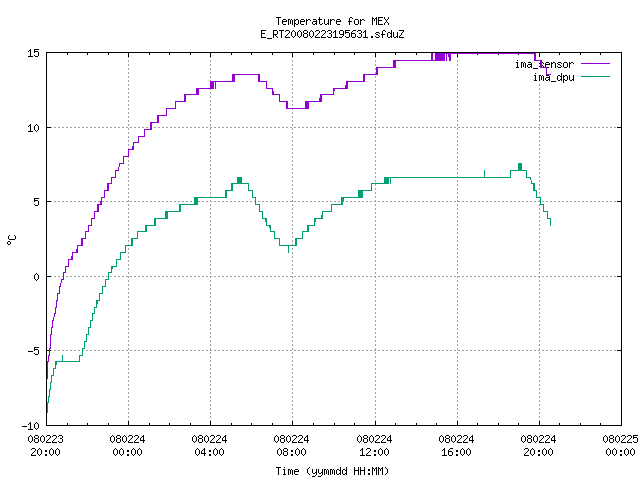
Task: Click the x-axis label 080224 08:00
Action: (x=291, y=446)
